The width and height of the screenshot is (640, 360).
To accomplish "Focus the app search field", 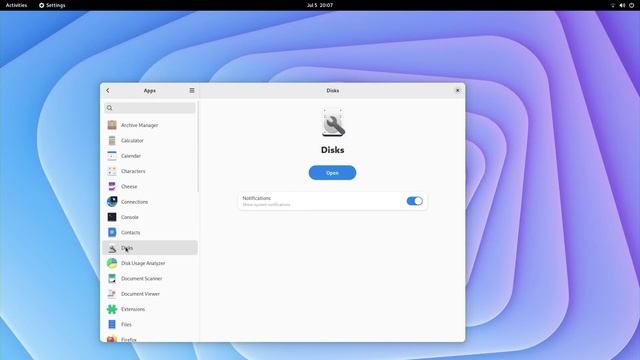I will 150,108.
